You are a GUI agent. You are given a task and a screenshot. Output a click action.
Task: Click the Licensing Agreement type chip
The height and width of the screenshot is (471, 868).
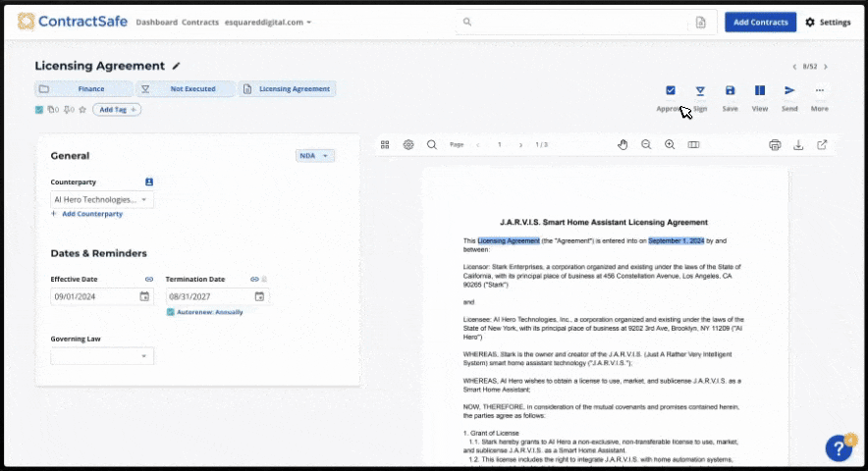pos(288,88)
